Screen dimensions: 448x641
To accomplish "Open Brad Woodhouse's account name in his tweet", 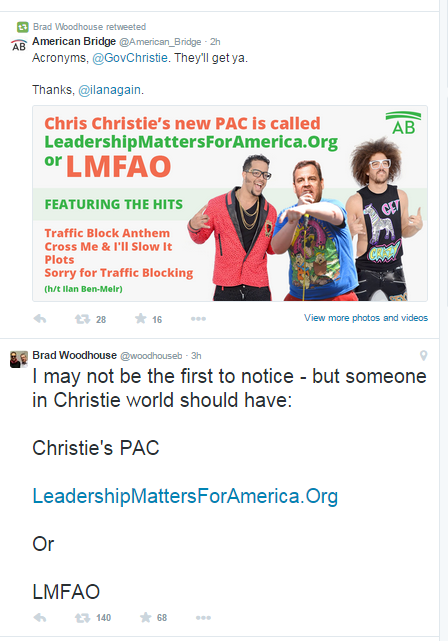I will click(x=74, y=355).
